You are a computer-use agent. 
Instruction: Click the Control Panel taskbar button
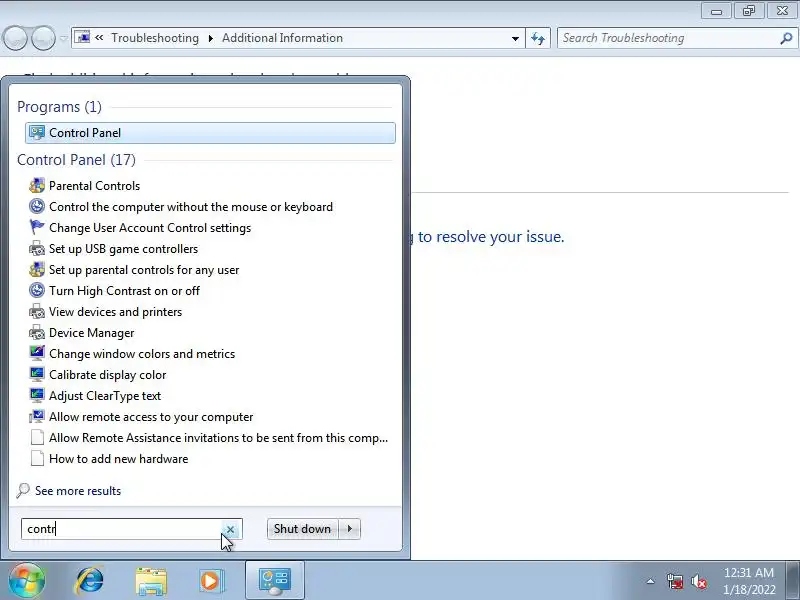point(275,580)
